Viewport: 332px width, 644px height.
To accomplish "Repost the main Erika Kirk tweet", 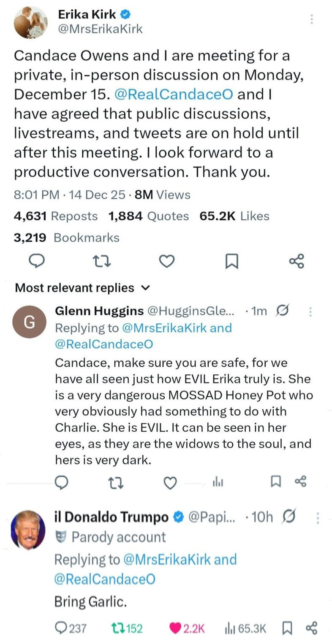I will (101, 262).
